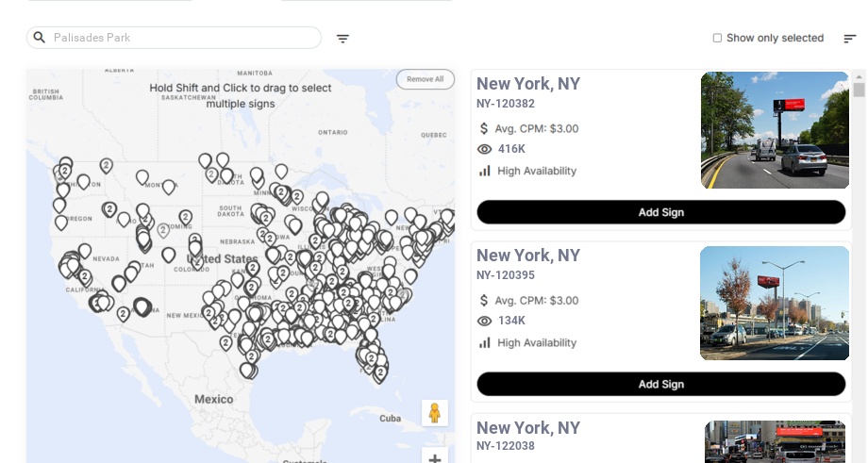Screen dimensions: 868x463
Task: Click the Remove All map button
Action: 425,79
